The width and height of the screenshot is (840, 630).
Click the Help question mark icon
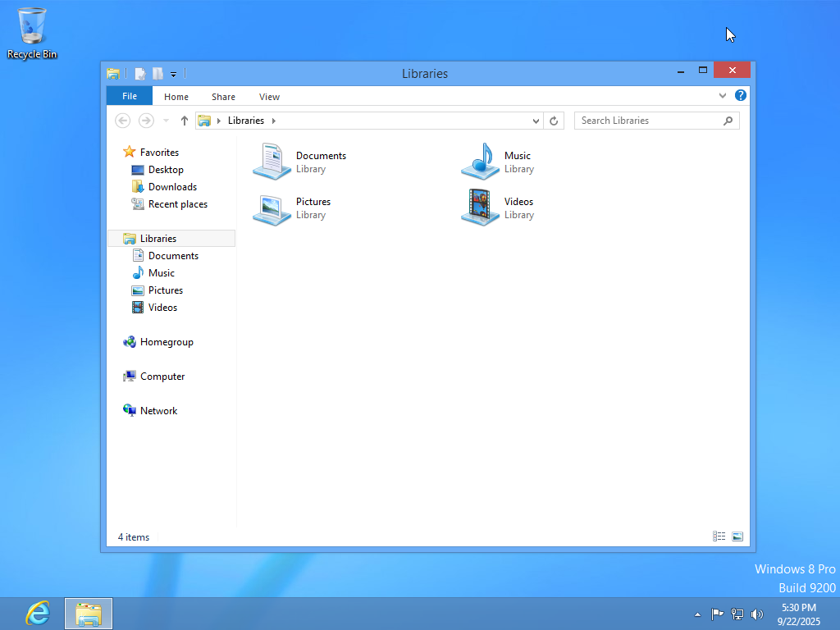point(741,96)
